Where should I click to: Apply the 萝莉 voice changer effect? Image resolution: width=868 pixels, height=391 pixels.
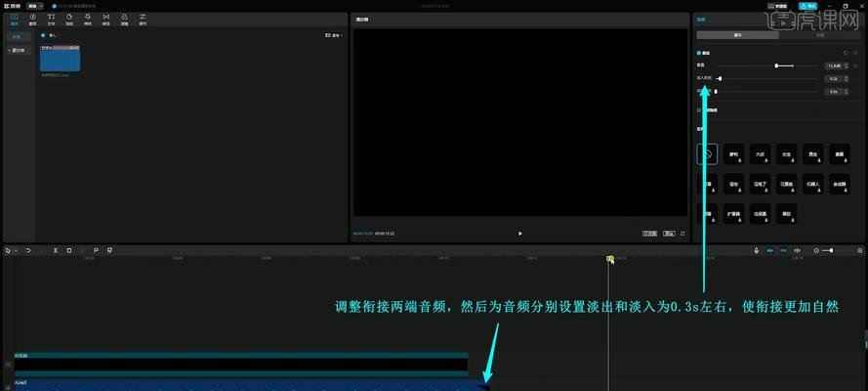point(733,154)
